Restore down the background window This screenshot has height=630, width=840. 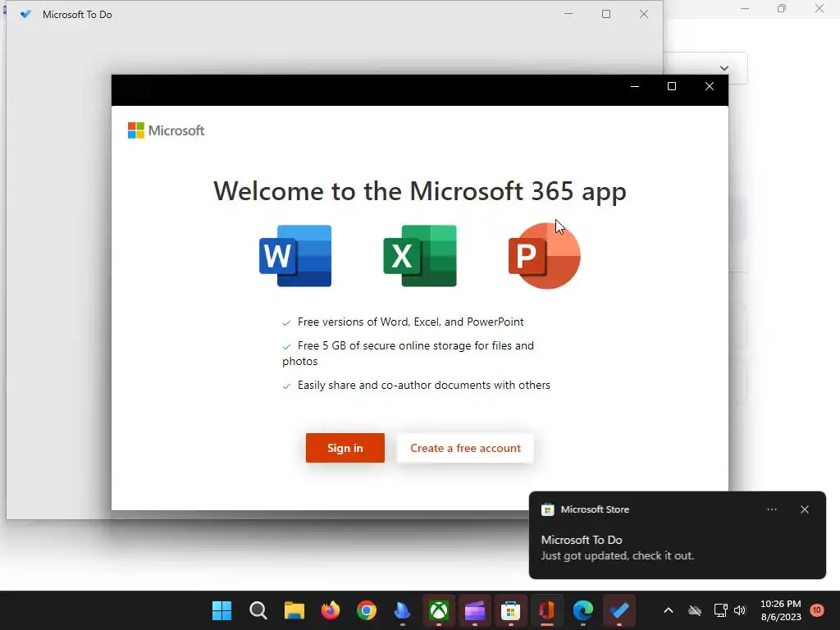tap(782, 8)
